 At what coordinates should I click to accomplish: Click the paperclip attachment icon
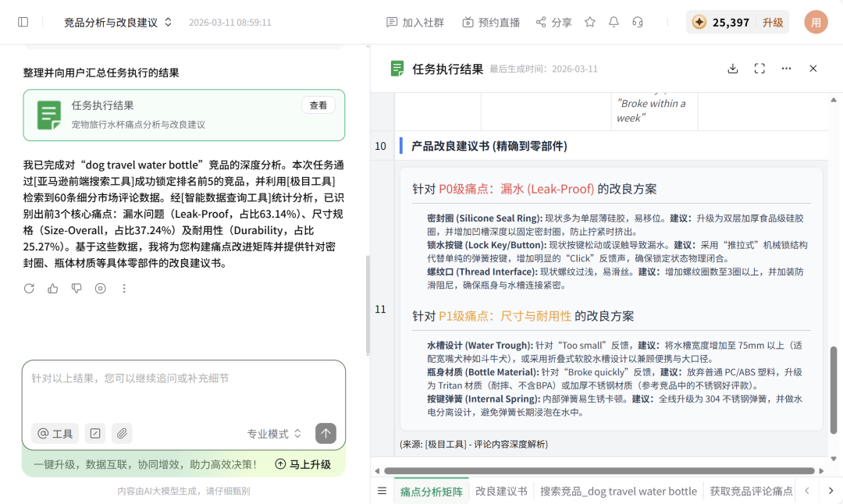click(x=121, y=434)
